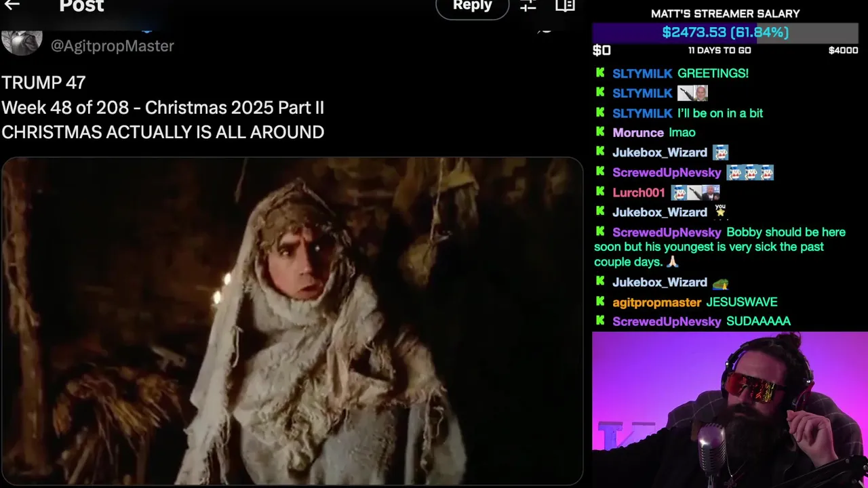Click the Kick badge beside 'SUDAAAAA' message
Image resolution: width=868 pixels, height=488 pixels.
600,321
